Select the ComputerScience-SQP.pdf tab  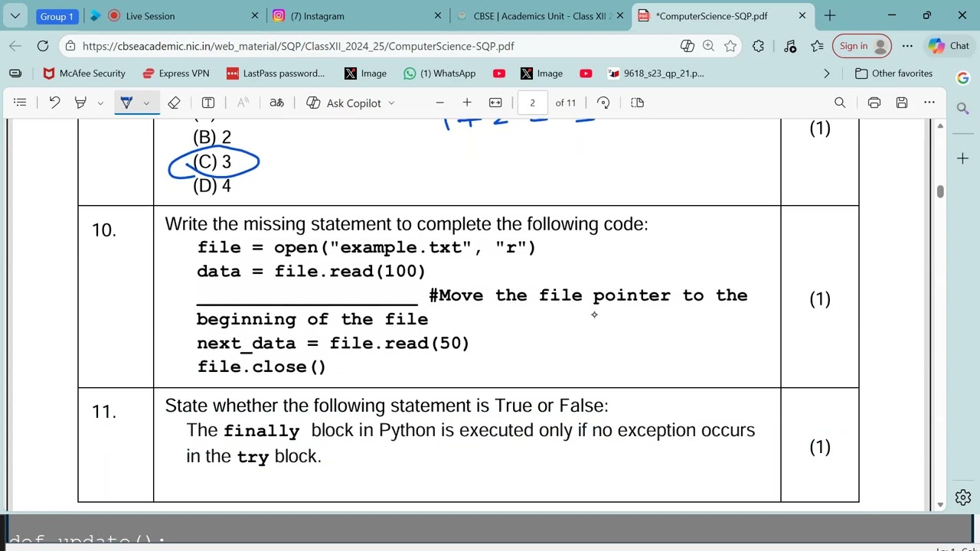[724, 15]
